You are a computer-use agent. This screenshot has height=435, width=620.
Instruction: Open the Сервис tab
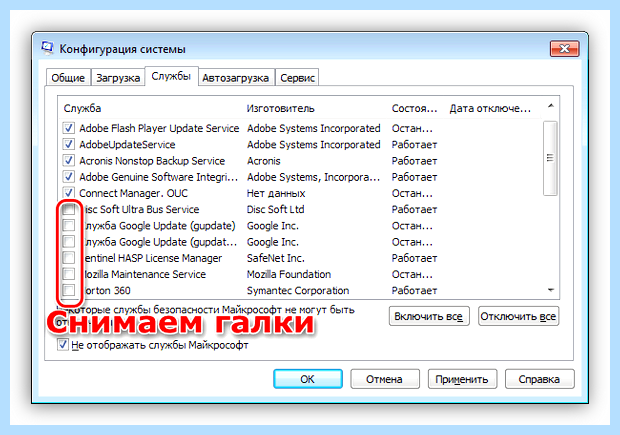[x=297, y=78]
